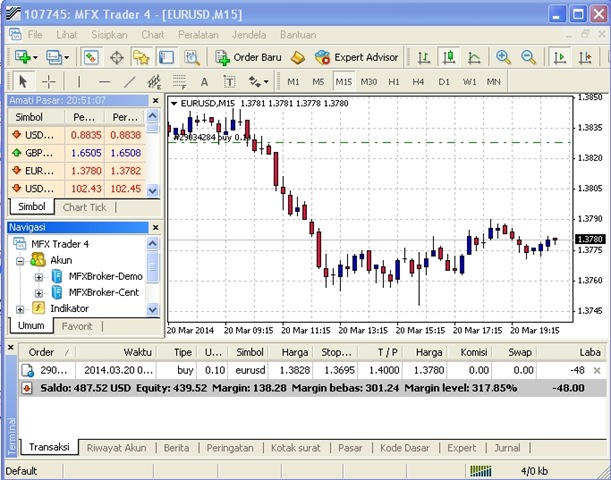The width and height of the screenshot is (611, 480).
Task: Expand the Indikator tree node
Action: point(21,308)
